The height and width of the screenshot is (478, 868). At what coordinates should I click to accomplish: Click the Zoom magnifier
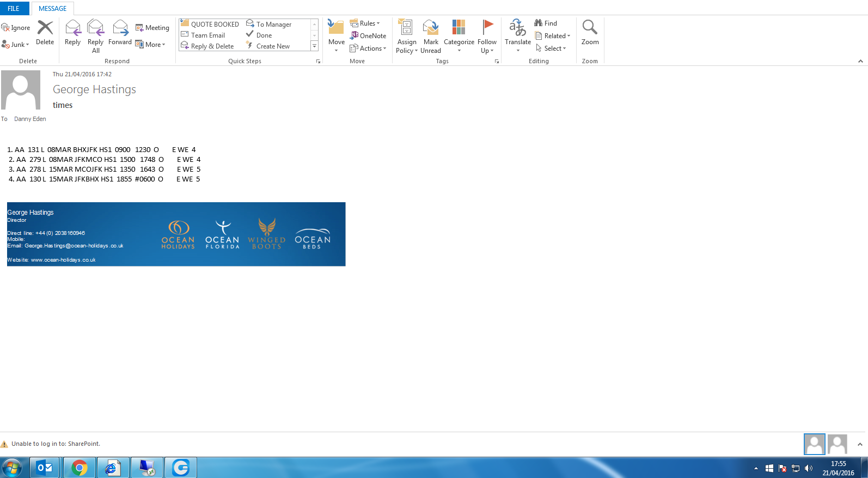pos(590,33)
